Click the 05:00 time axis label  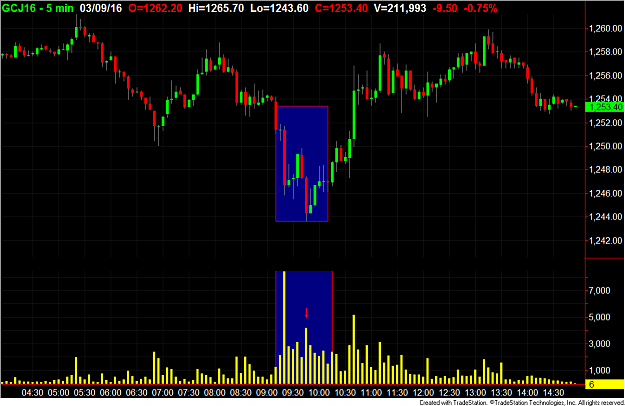[x=59, y=393]
